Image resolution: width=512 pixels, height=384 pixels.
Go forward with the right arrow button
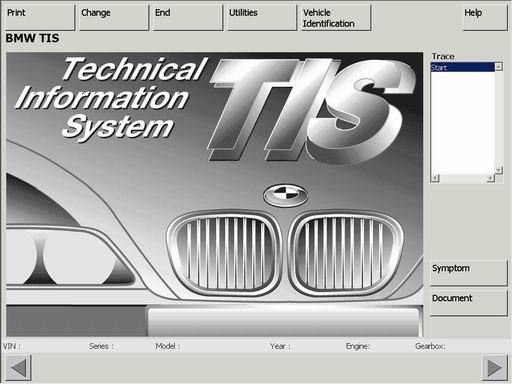tap(495, 368)
